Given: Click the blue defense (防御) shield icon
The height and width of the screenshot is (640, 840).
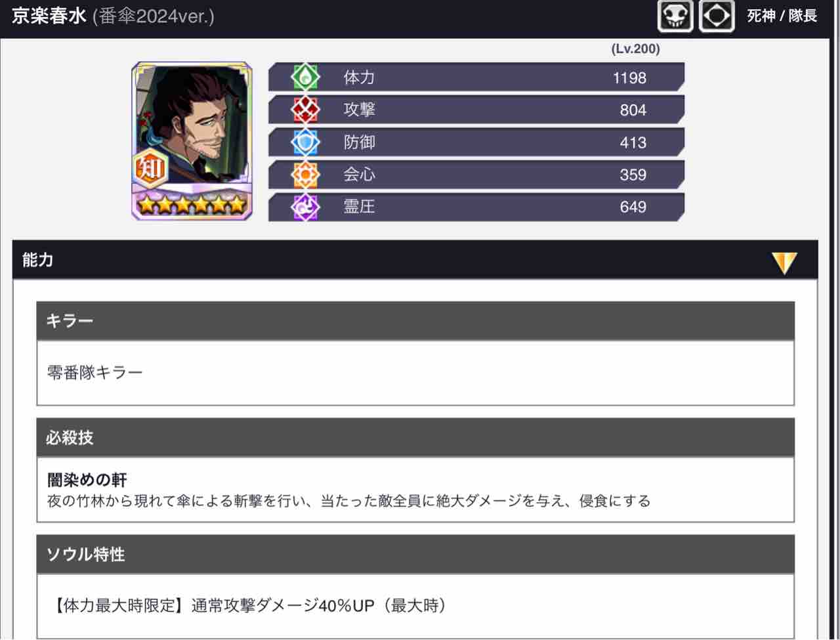Looking at the screenshot, I should (305, 142).
